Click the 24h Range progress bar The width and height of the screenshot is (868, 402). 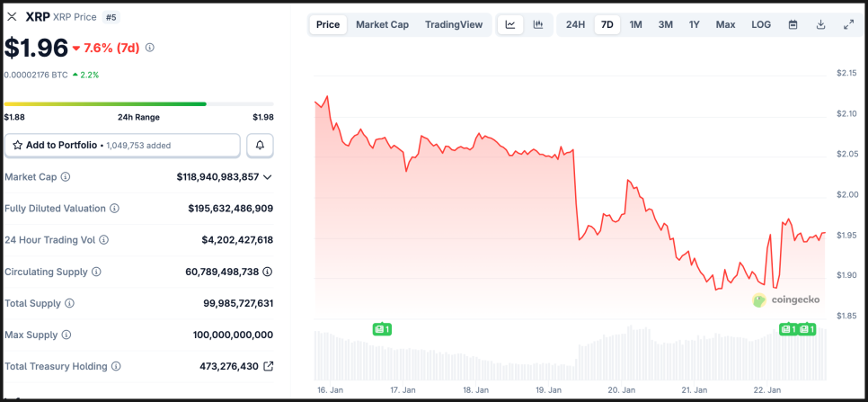click(x=138, y=104)
